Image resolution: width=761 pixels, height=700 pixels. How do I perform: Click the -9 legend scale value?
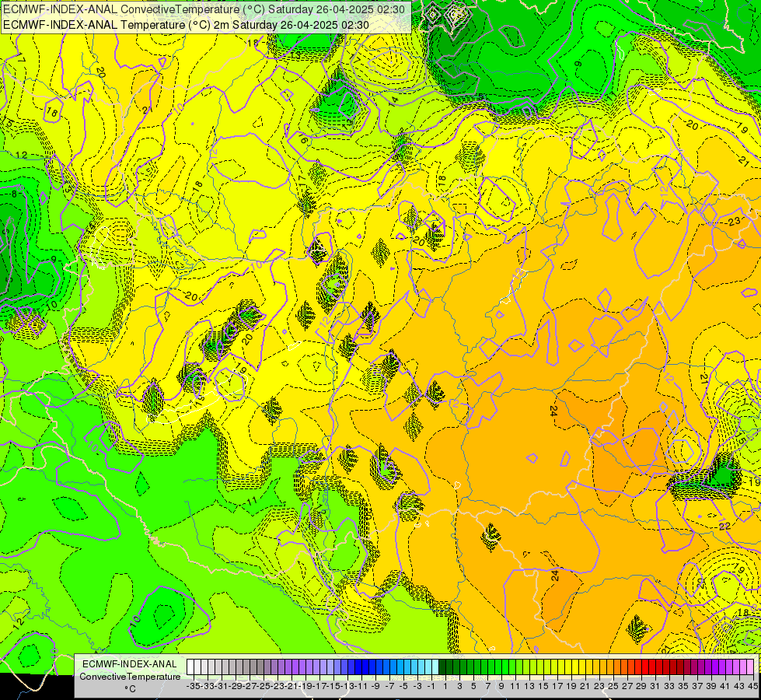pyautogui.click(x=375, y=687)
